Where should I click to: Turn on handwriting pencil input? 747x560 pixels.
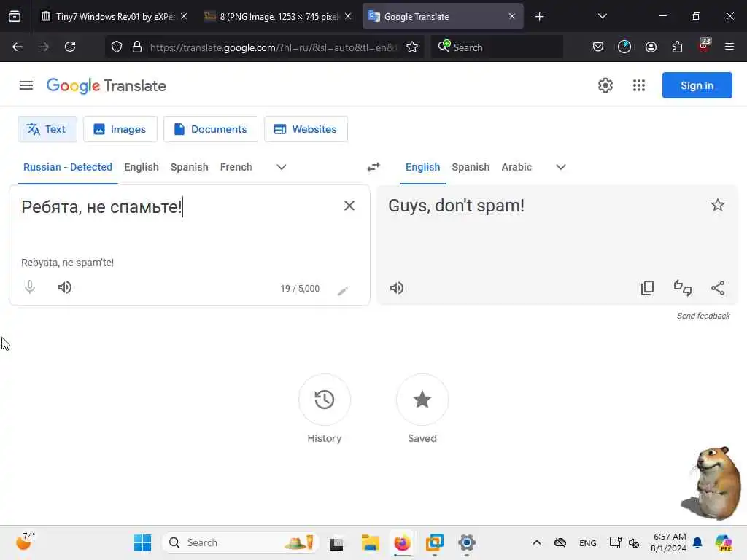(x=343, y=291)
